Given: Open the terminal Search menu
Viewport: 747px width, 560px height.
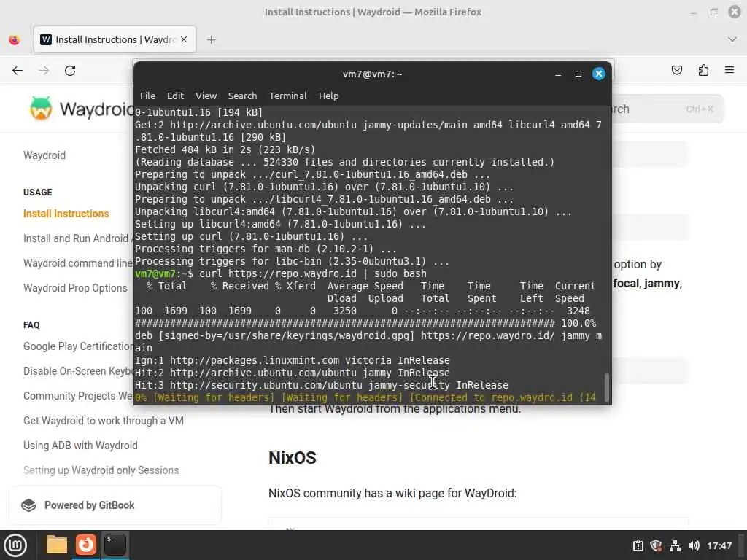Looking at the screenshot, I should tap(242, 96).
